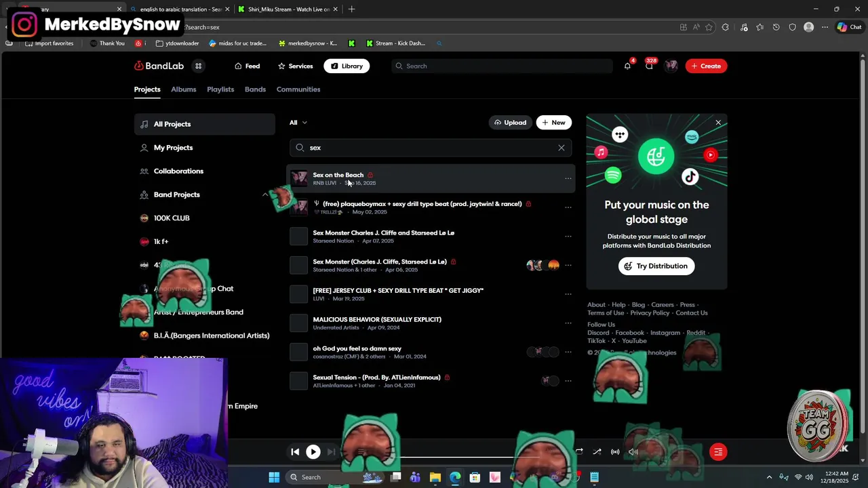
Task: Toggle shuffle in the player bar
Action: [x=597, y=452]
